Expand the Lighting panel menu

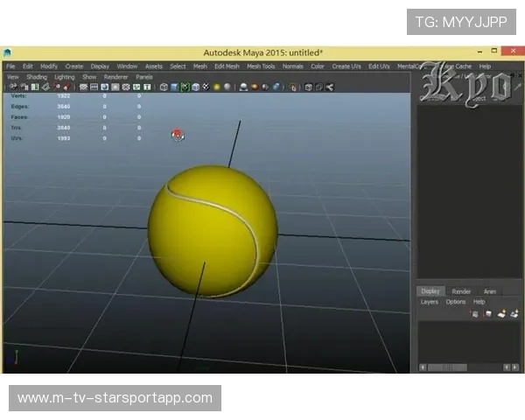tap(65, 77)
